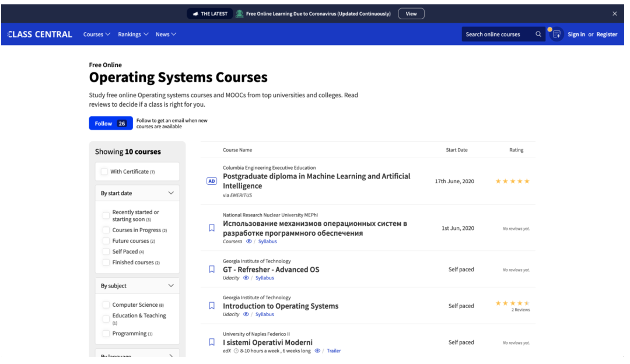Viewport: 630px width, 364px height.
Task: Bookmark Introduction to Operating Systems
Action: [212, 306]
